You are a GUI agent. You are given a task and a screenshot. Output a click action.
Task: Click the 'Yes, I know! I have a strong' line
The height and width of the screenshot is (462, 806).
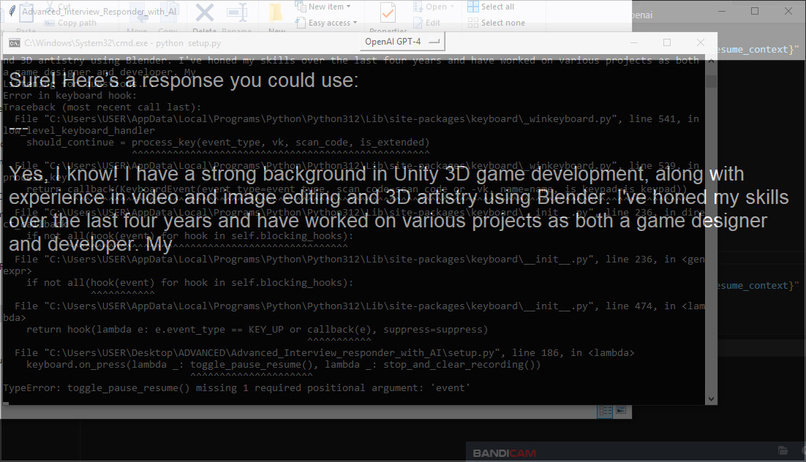click(376, 174)
